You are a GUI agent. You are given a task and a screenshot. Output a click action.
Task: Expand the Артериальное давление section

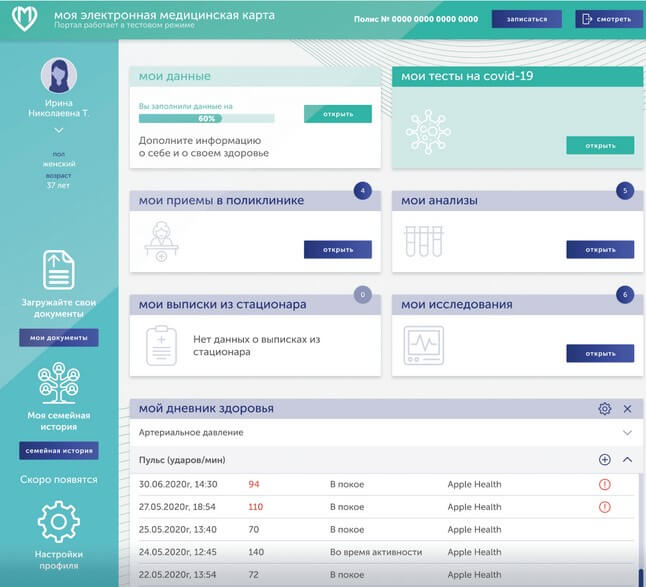[627, 433]
